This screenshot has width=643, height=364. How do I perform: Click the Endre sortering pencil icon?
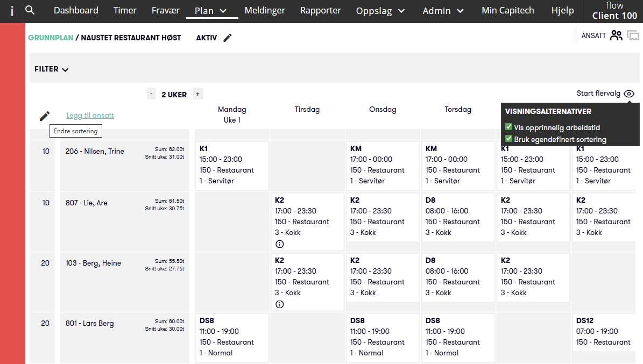[45, 116]
